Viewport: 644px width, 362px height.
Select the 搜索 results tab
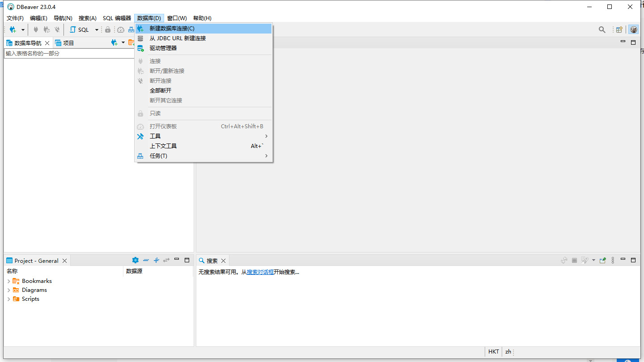(208, 261)
